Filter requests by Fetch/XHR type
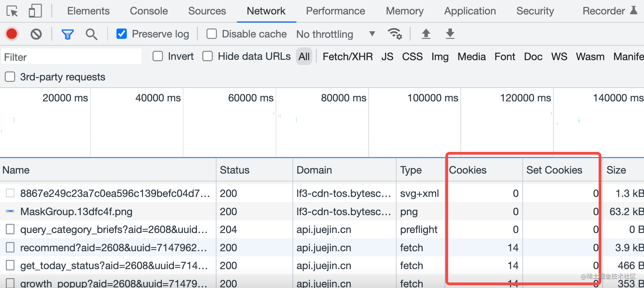Screen dimensions: 644x288 [x=347, y=56]
